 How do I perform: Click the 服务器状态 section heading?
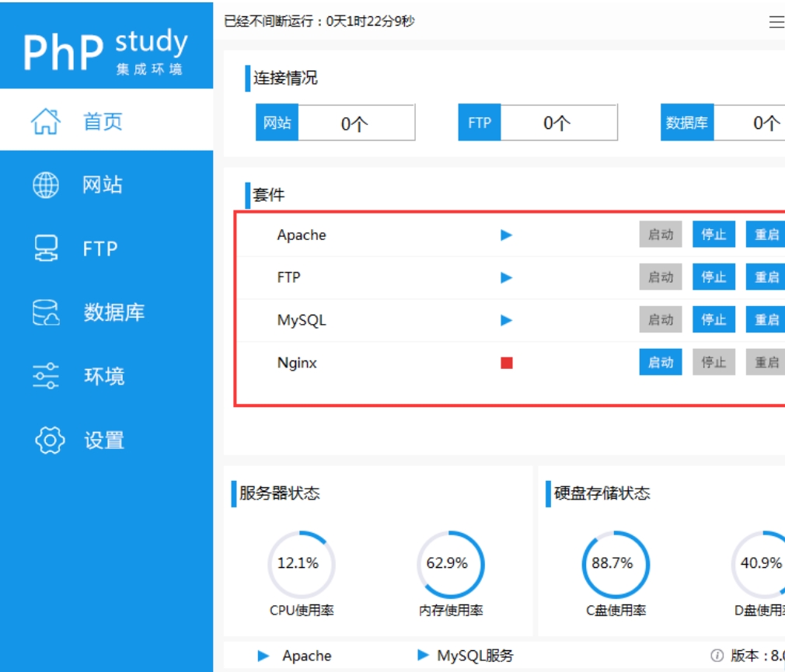[x=279, y=493]
